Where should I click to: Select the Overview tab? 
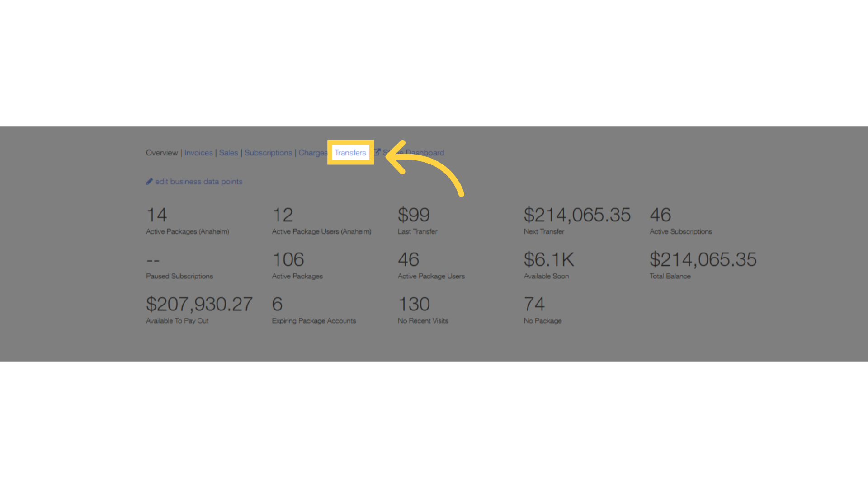coord(162,153)
